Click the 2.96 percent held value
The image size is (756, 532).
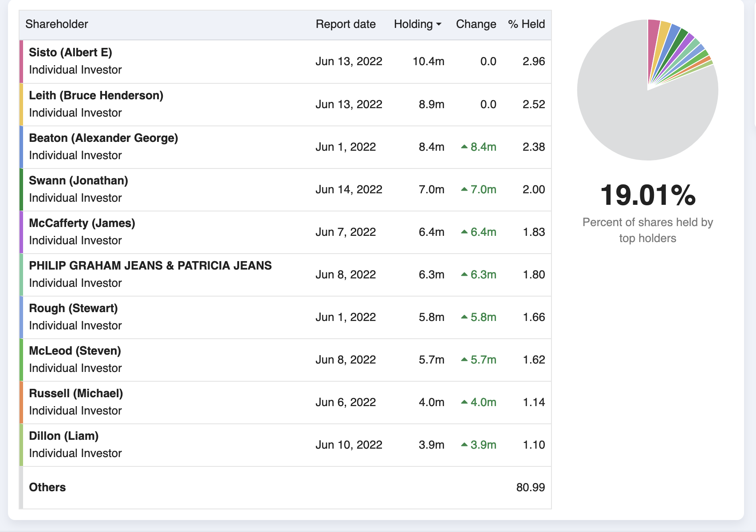click(x=534, y=61)
